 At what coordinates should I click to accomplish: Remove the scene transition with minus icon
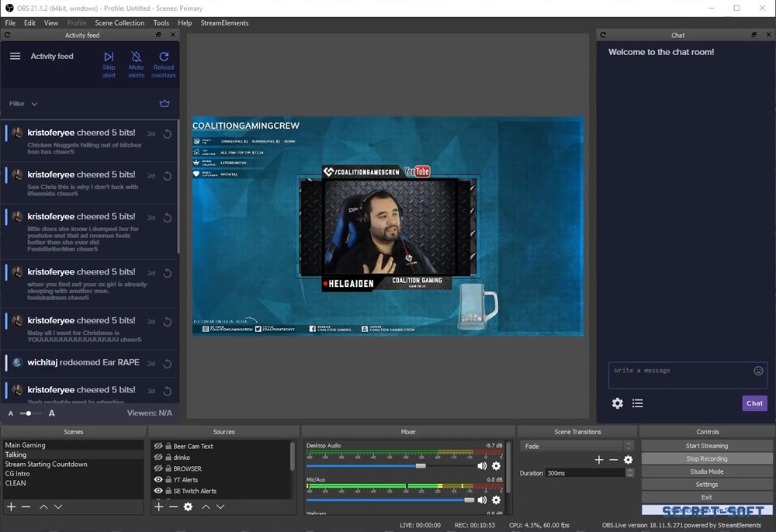click(614, 460)
